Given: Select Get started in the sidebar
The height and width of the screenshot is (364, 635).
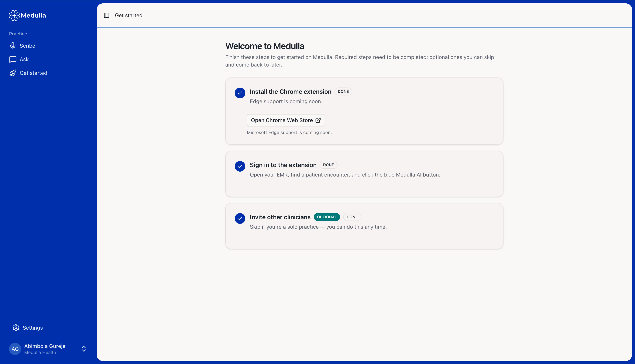Looking at the screenshot, I should (x=48, y=73).
